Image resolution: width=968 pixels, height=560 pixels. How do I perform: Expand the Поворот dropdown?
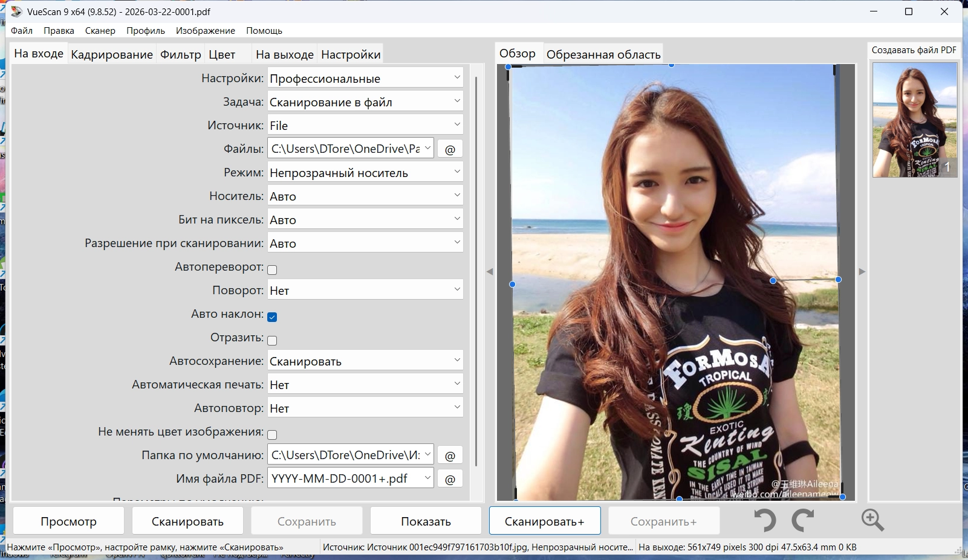[365, 291]
